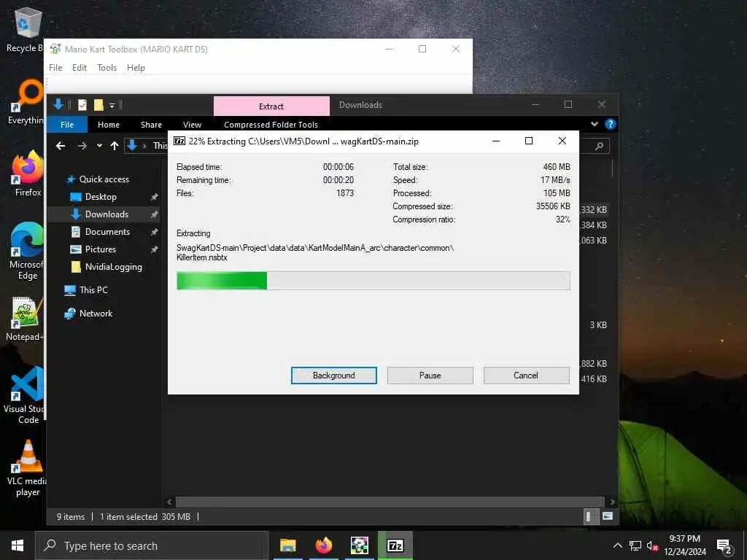Switch to Share ribbon tab
The height and width of the screenshot is (560, 747).
click(x=151, y=124)
